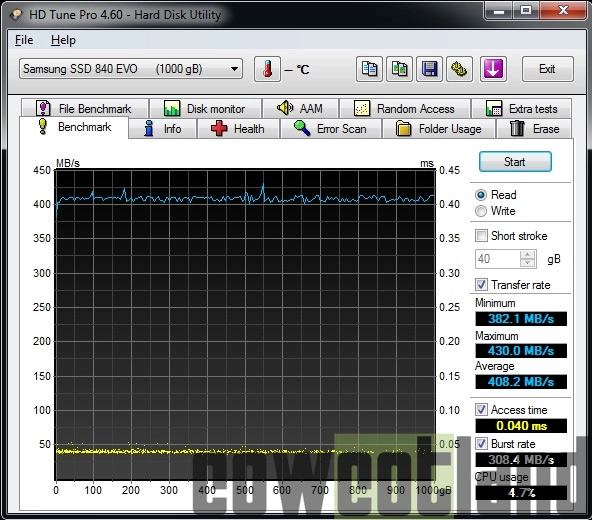Screen dimensions: 592x520
Task: Open the Help menu
Action: pyautogui.click(x=63, y=40)
